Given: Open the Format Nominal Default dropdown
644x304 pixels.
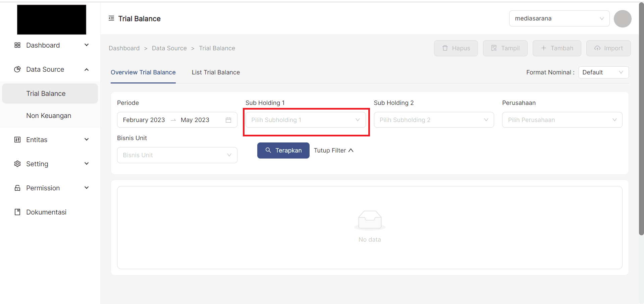Looking at the screenshot, I should pyautogui.click(x=603, y=72).
